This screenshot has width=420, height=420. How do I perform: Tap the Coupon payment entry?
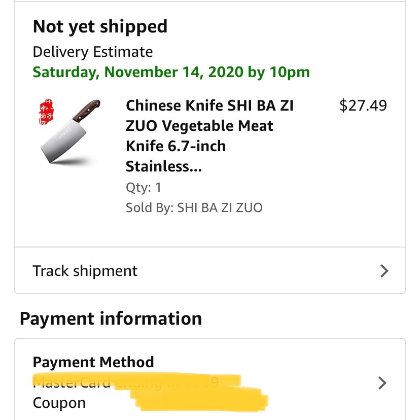coord(59,403)
